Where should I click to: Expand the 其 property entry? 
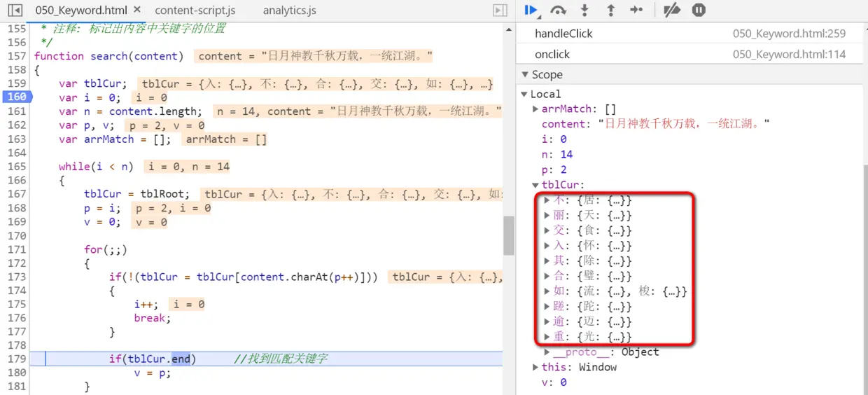[x=547, y=261]
